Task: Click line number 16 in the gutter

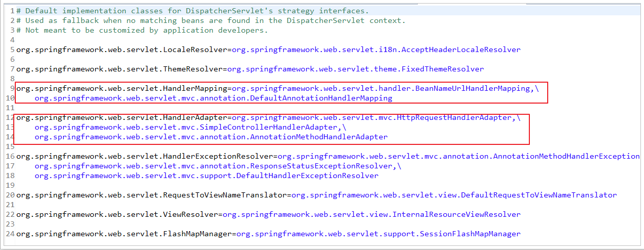Action: (x=10, y=156)
